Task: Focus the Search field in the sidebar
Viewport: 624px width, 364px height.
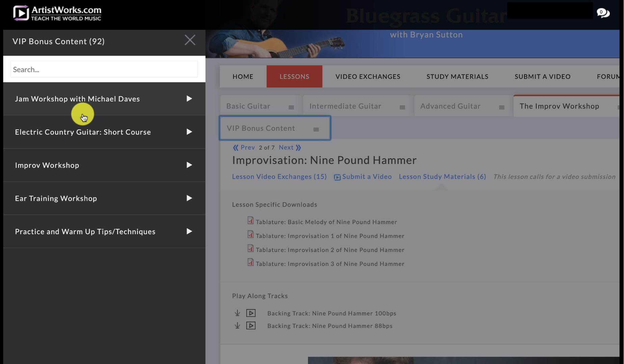Action: click(x=104, y=69)
